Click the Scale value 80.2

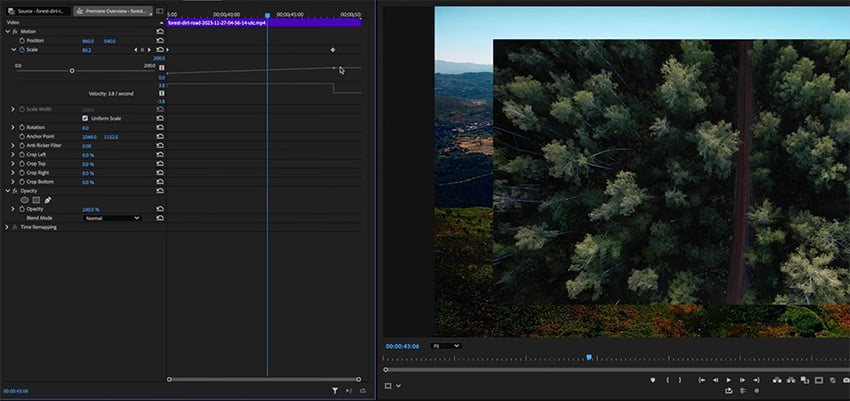87,49
